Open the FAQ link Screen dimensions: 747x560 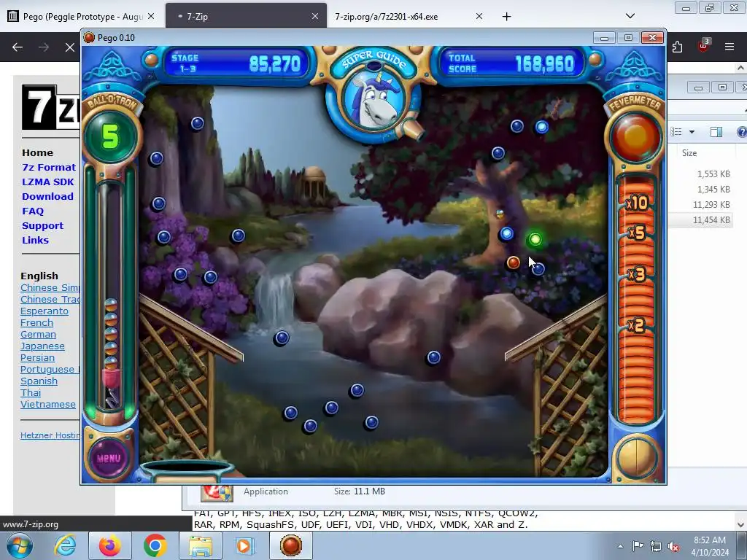pyautogui.click(x=32, y=211)
